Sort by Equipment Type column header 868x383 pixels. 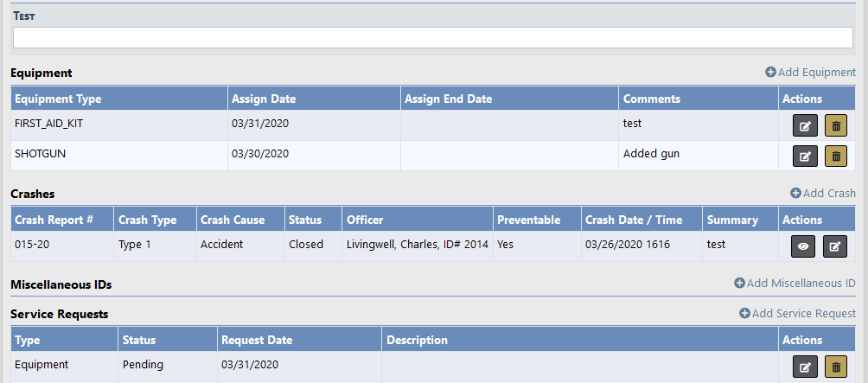click(x=58, y=99)
